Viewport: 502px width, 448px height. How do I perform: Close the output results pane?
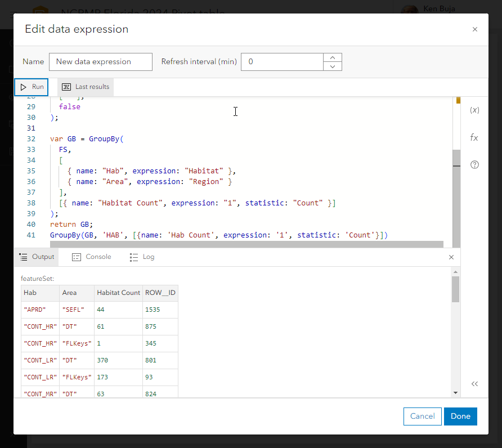tap(451, 257)
